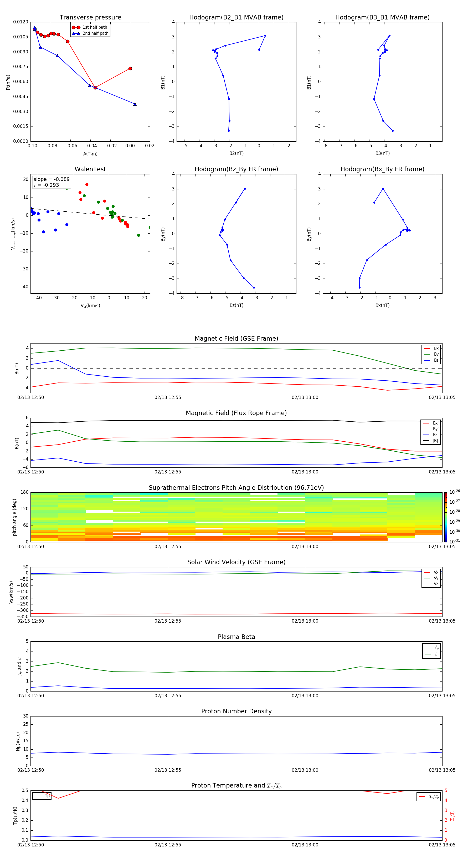Click the 'Te/Tp' legend entry in temperature plot
The width and height of the screenshot is (473, 868).
(429, 796)
